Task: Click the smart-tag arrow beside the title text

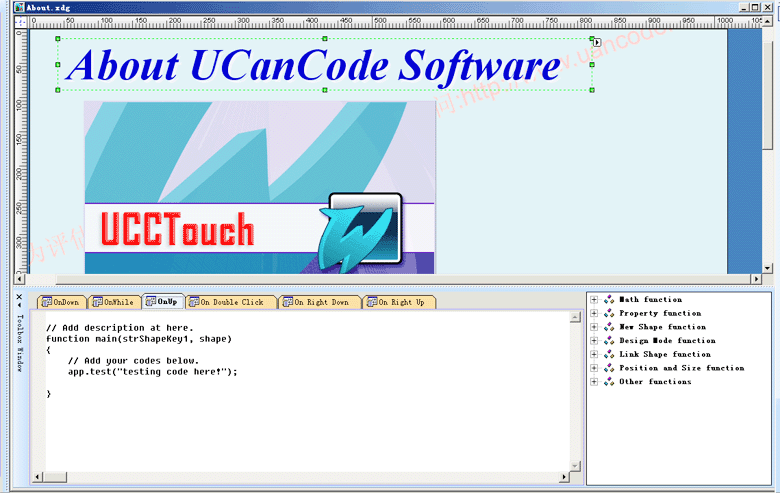Action: coord(596,43)
